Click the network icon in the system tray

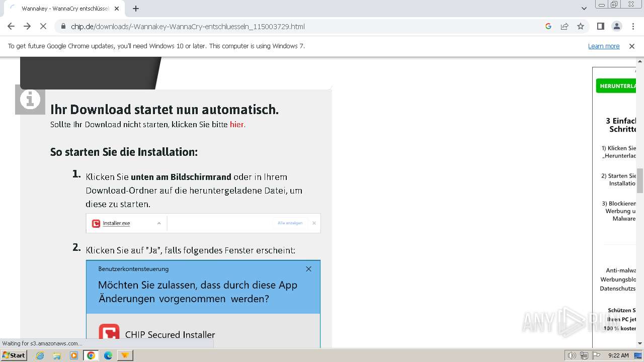coord(584,355)
